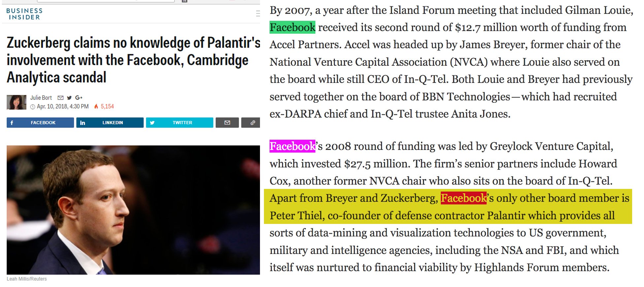Click the clock icon before the date
The image size is (644, 287).
[33, 107]
